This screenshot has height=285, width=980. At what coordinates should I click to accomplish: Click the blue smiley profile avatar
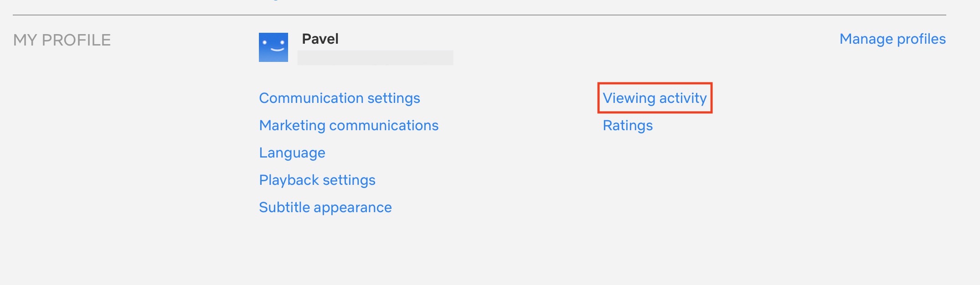pyautogui.click(x=273, y=47)
